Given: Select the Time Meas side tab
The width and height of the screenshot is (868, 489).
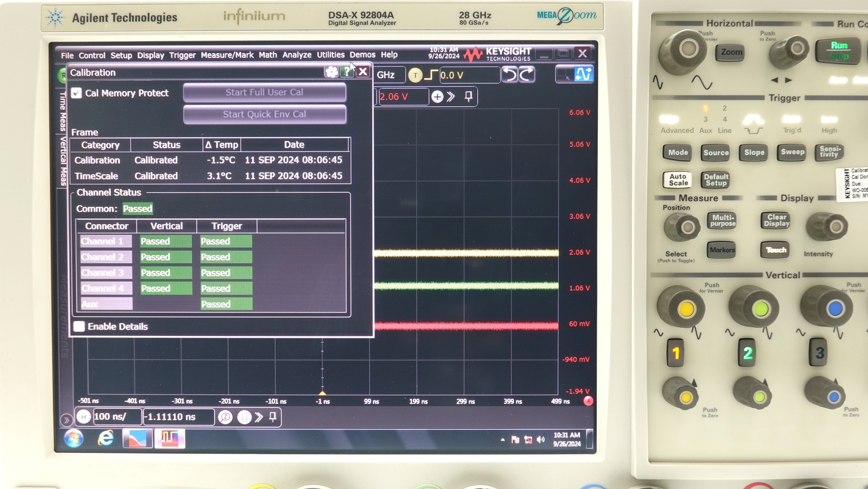Looking at the screenshot, I should tap(63, 112).
